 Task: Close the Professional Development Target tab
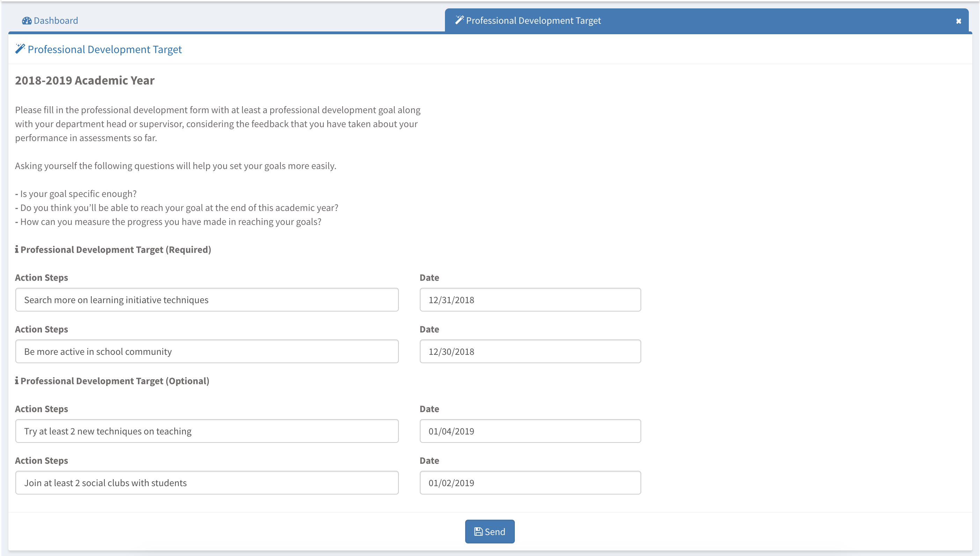(958, 21)
